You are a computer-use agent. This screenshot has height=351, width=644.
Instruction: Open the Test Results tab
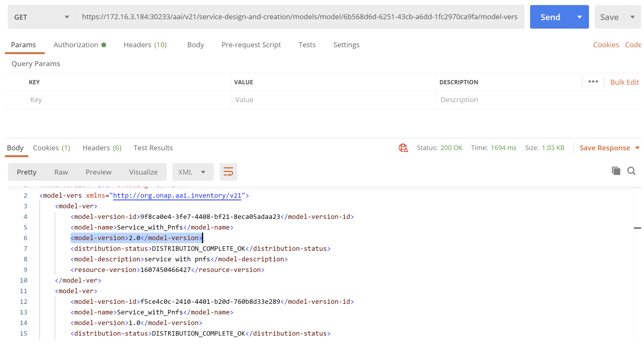pos(153,148)
